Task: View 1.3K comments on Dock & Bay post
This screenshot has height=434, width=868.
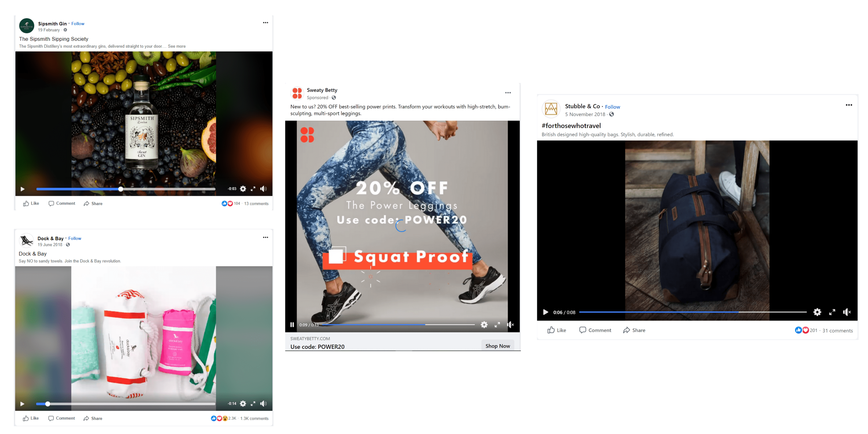Action: (254, 418)
